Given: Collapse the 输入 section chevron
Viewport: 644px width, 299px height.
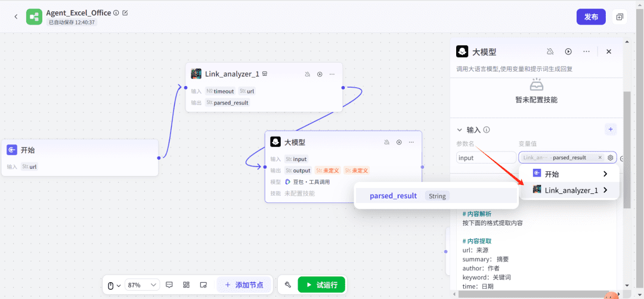Looking at the screenshot, I should click(x=459, y=130).
